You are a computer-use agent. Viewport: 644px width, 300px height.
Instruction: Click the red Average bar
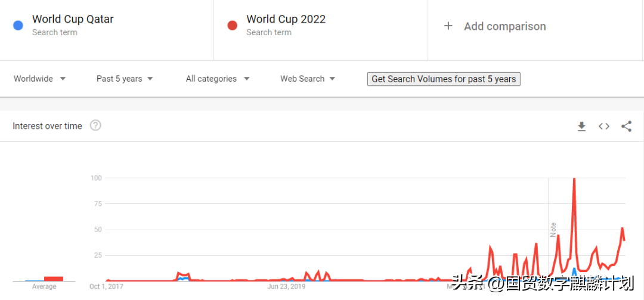(54, 279)
